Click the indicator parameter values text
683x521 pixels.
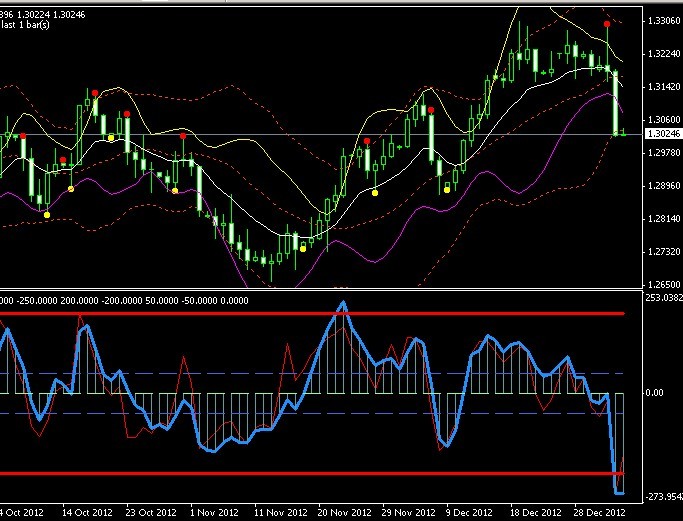[125, 298]
